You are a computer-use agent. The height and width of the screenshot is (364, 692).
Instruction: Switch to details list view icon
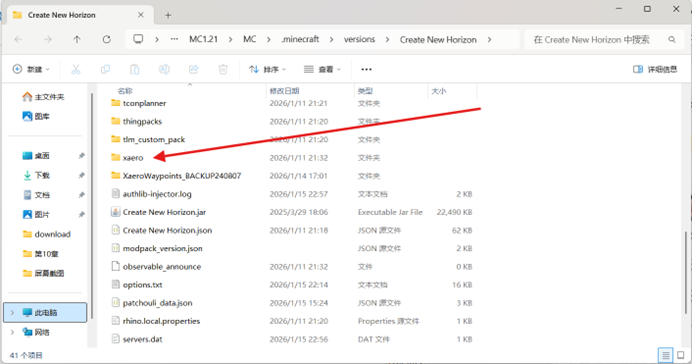pyautogui.click(x=666, y=355)
